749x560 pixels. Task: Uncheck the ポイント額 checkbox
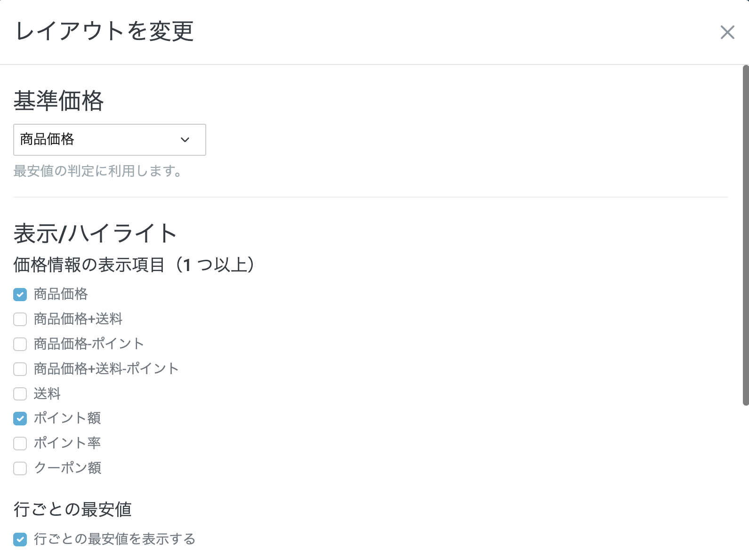pos(20,418)
